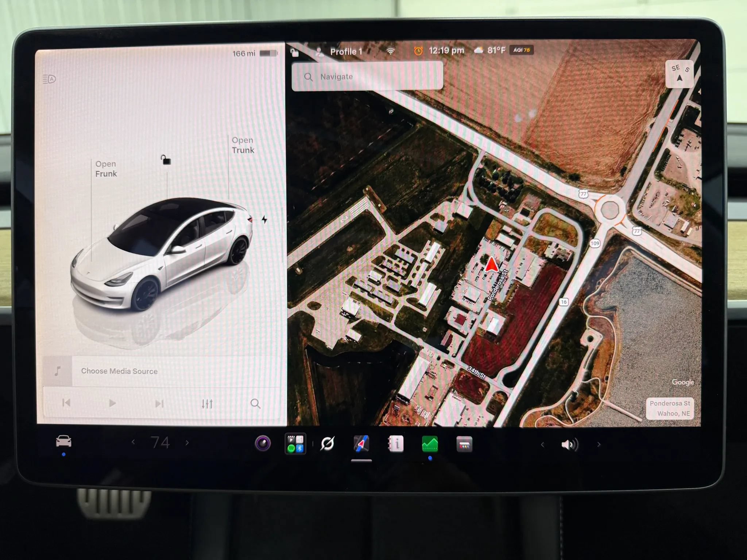Open the car controls menu icon
Viewport: 747px width, 560px height.
63,442
